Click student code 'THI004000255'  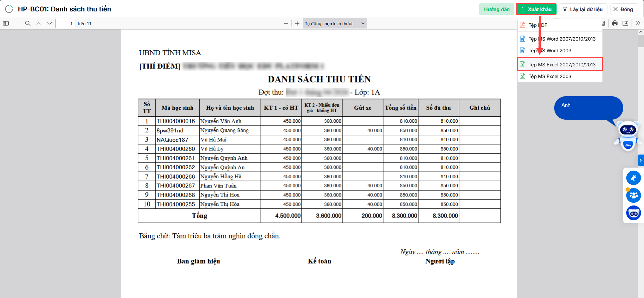[x=176, y=204]
